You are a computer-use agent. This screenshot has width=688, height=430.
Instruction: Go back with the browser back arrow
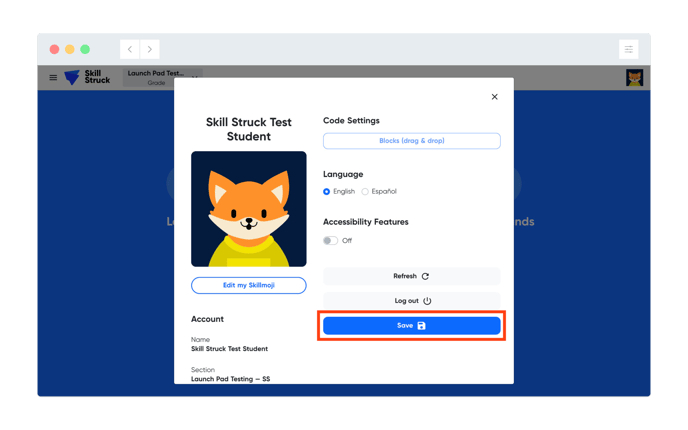[x=130, y=49]
